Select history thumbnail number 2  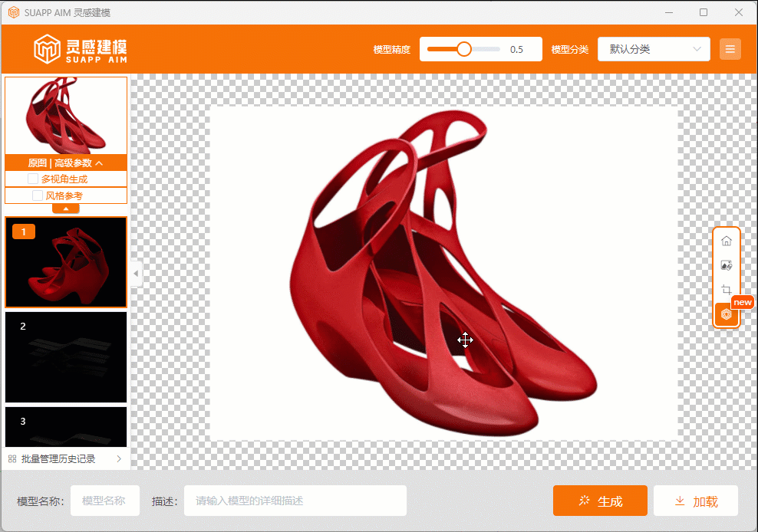66,356
